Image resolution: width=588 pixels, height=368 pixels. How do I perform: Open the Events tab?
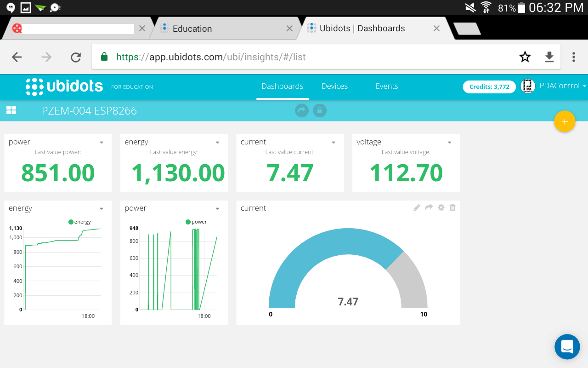point(387,86)
